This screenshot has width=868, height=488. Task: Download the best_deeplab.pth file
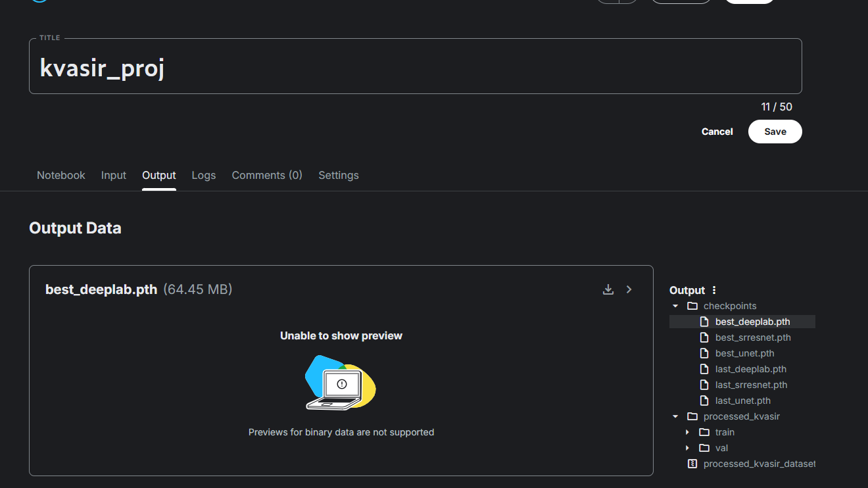pos(608,289)
